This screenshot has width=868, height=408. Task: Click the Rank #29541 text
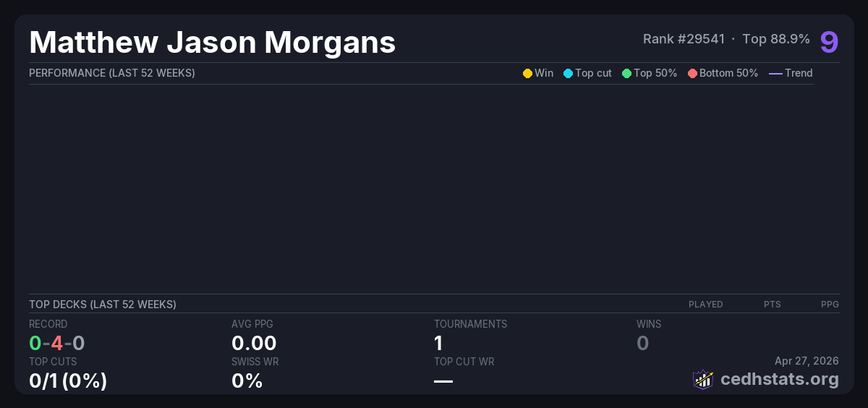[684, 39]
